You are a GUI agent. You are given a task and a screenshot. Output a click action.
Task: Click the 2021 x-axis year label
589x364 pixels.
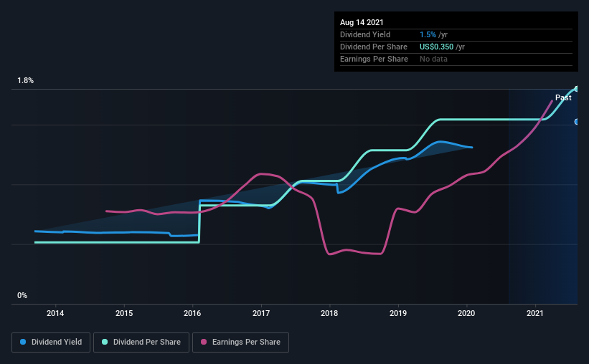[x=535, y=313]
